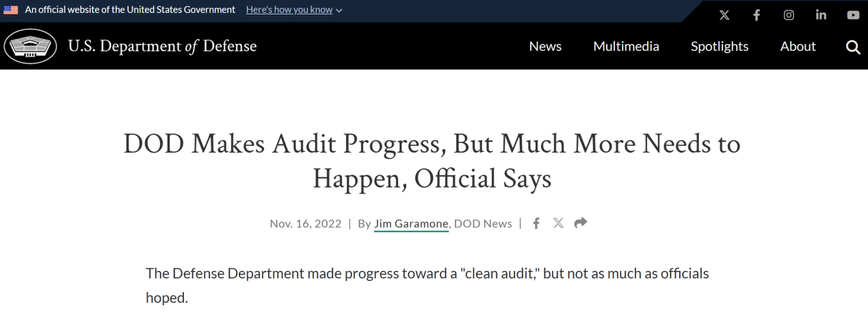Viewport: 868px width, 325px height.
Task: Open the News menu
Action: (x=545, y=47)
